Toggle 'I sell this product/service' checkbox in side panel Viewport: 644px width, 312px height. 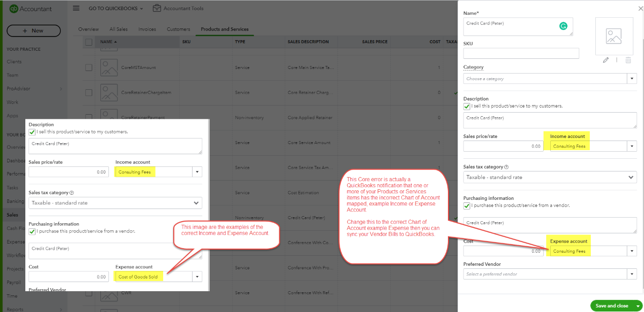click(467, 107)
